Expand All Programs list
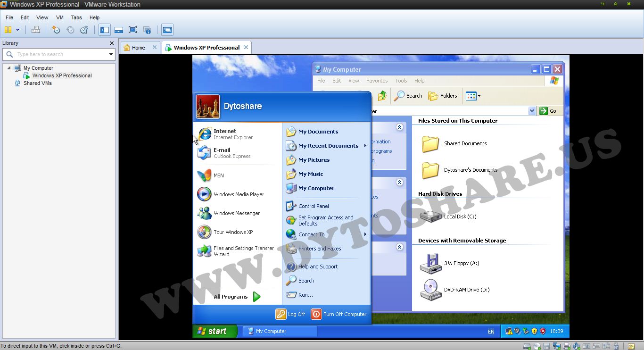The height and width of the screenshot is (350, 644). tap(238, 297)
